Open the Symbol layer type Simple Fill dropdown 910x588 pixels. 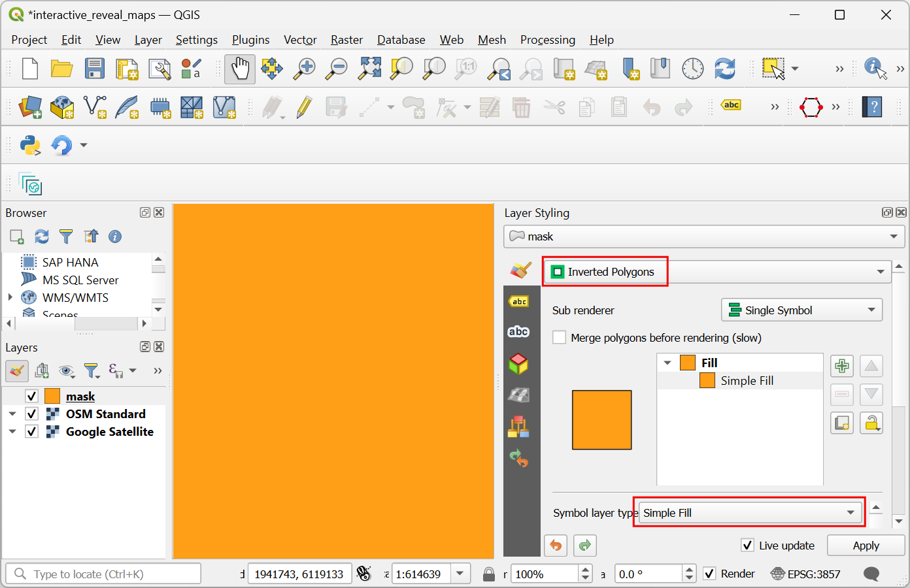[749, 513]
